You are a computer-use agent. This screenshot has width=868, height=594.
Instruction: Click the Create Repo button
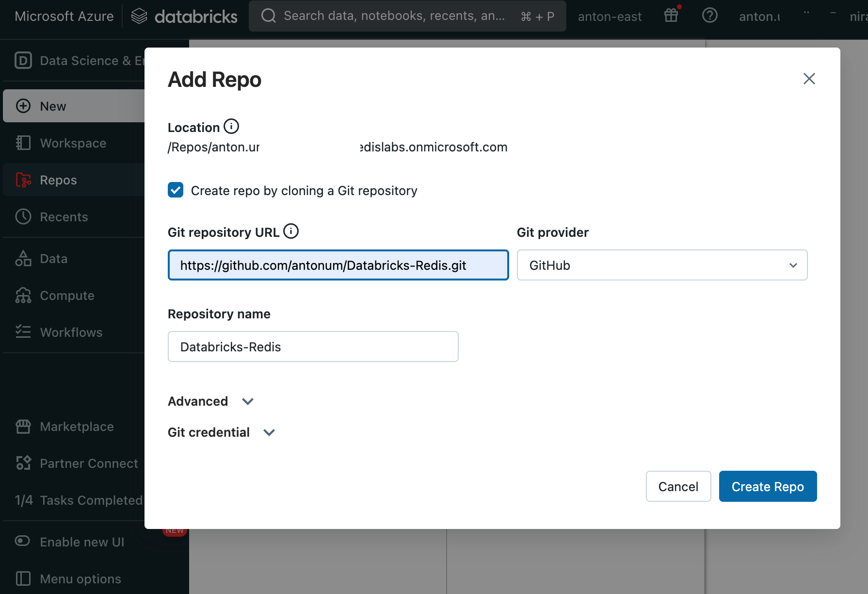point(768,486)
